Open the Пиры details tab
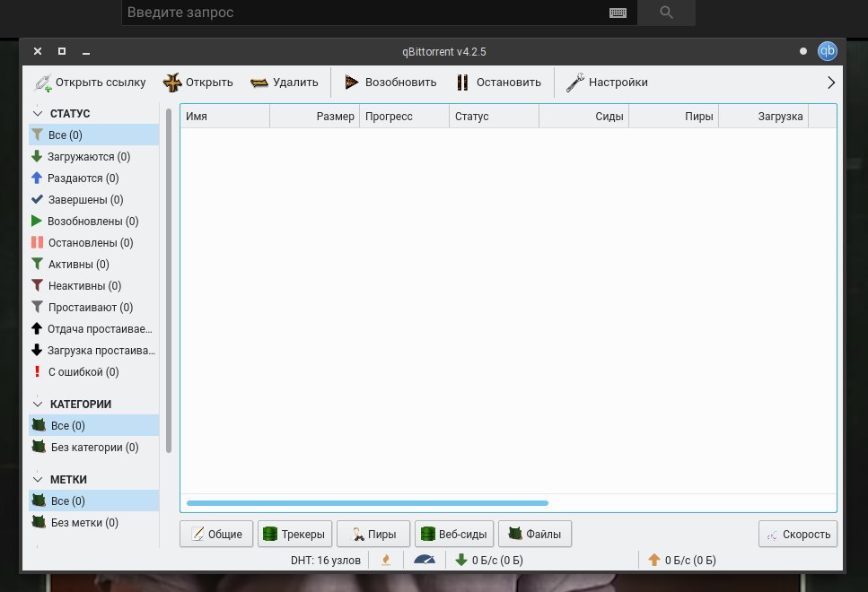Screen dimensions: 868x592 pos(373,534)
